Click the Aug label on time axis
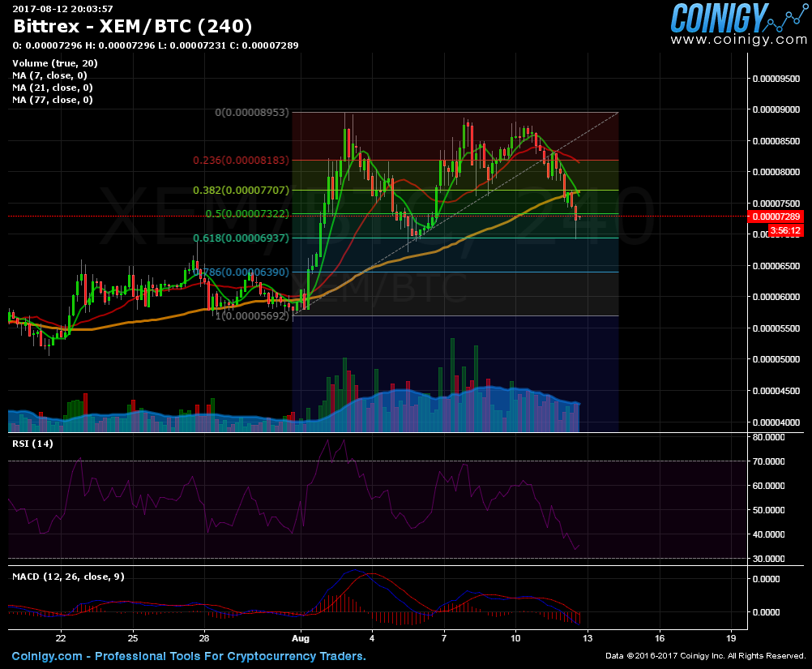Viewport: 812px width, 669px height. coord(301,638)
